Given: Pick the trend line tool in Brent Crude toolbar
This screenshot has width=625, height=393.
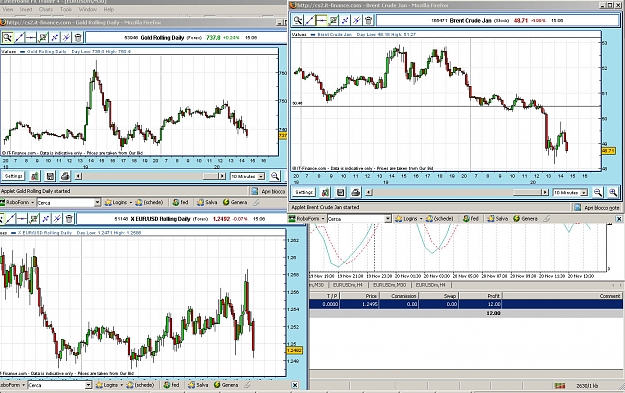Looking at the screenshot, I should [310, 20].
